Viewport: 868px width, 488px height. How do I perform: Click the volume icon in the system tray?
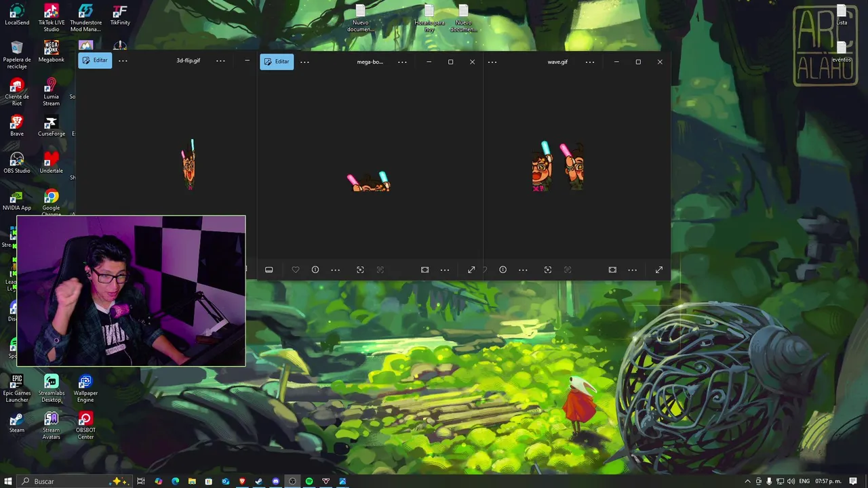click(x=791, y=481)
